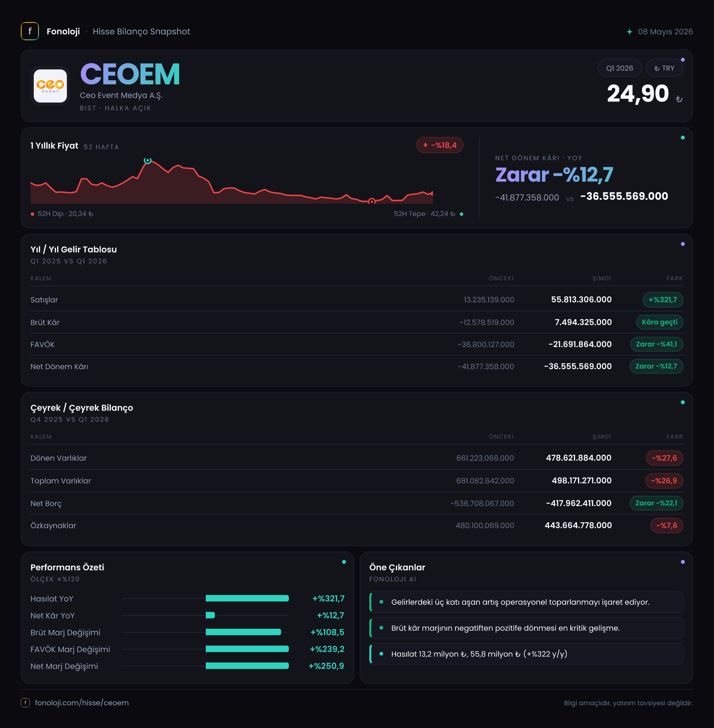Click the -%27,6 Dönen Varlıklar badge
714x728 pixels.
[664, 458]
